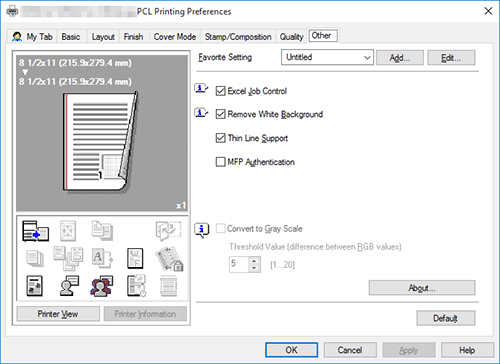Viewport: 500px width, 364px height.
Task: Click Threshold Value label text
Action: tap(315, 247)
